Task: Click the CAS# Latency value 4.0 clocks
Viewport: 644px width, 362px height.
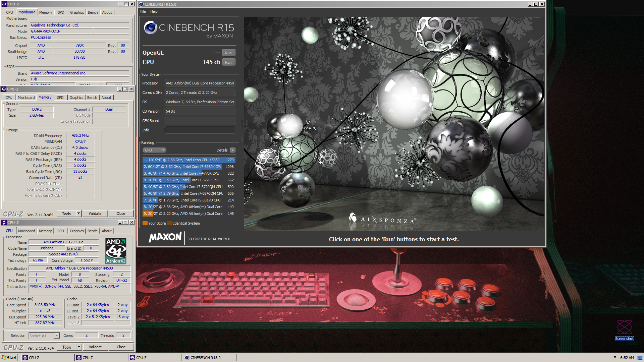Action: (80, 147)
